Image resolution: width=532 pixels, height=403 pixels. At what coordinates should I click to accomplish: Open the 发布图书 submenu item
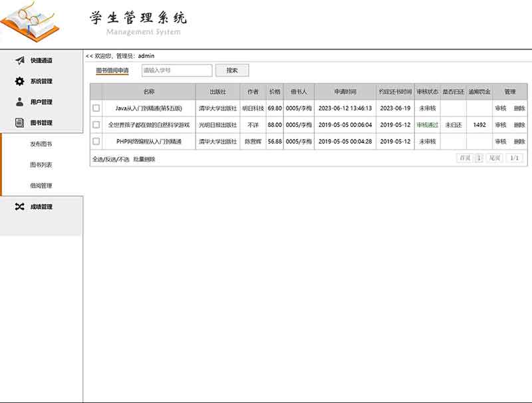pos(41,144)
